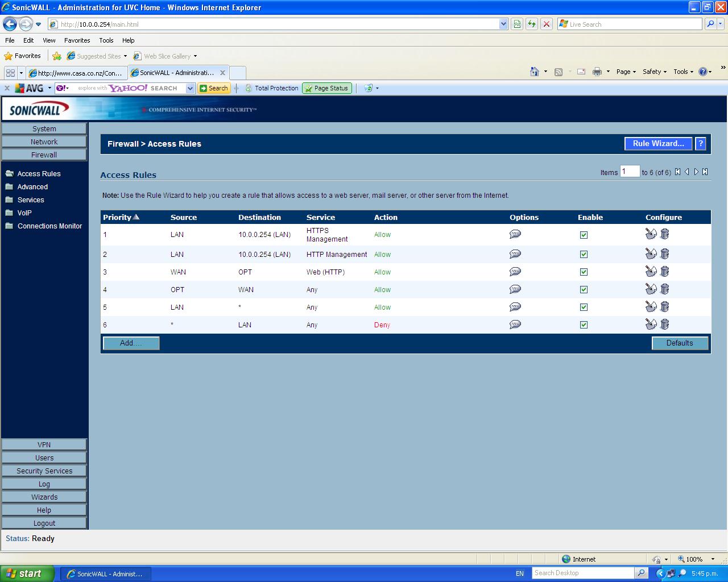Image resolution: width=728 pixels, height=582 pixels.
Task: Go to first page of items
Action: click(x=677, y=172)
